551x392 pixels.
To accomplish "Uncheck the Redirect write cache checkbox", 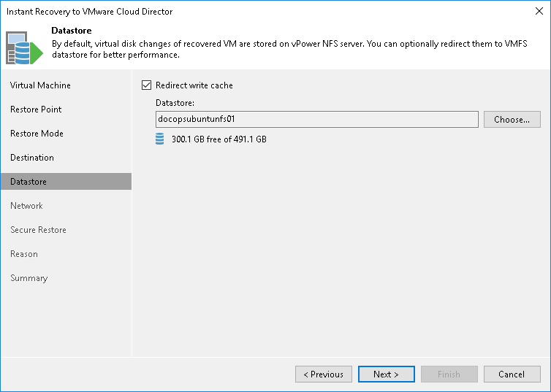I will pyautogui.click(x=147, y=85).
